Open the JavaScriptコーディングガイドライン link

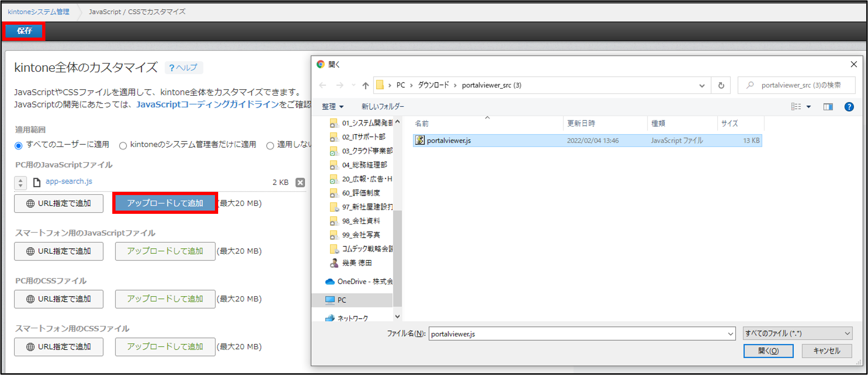pos(208,104)
